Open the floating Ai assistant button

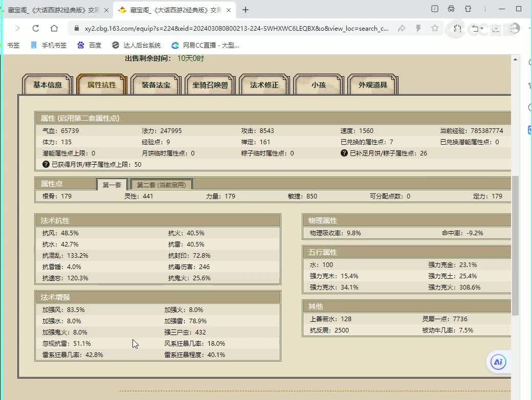[x=498, y=362]
